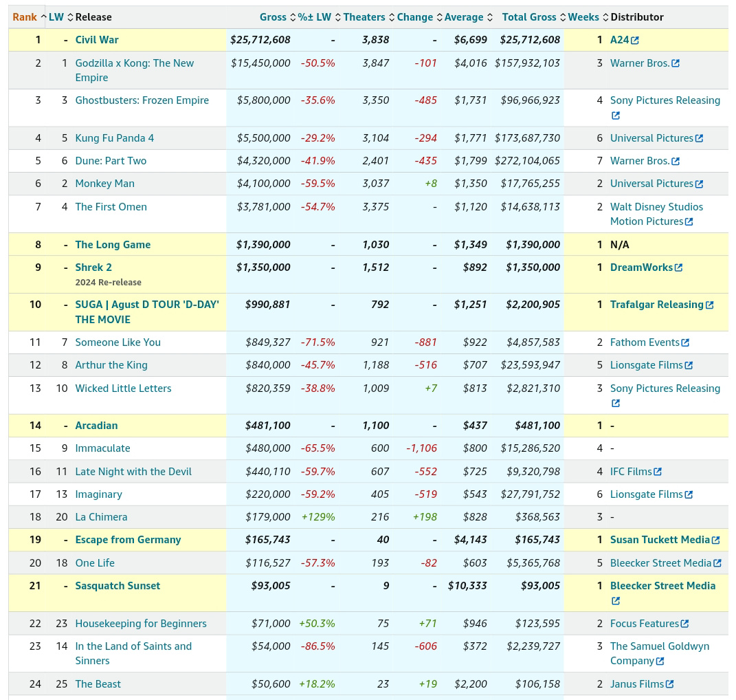Open Godzilla x Kong: The New Empire link

(134, 70)
